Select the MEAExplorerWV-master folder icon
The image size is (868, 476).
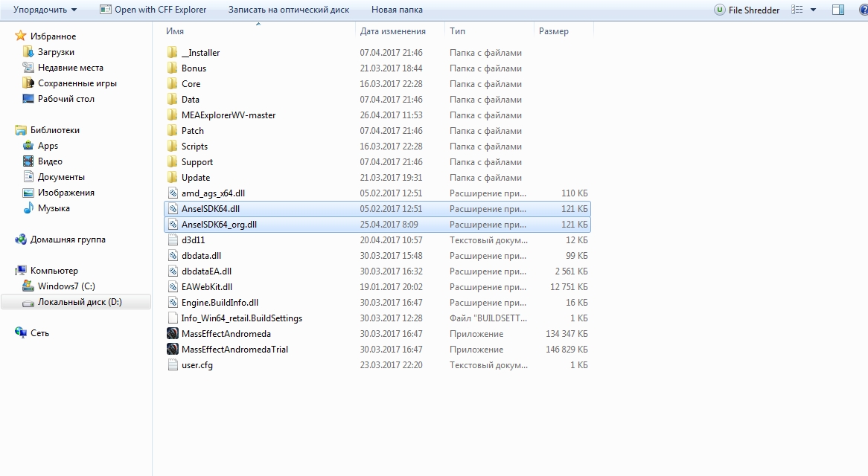tap(173, 115)
